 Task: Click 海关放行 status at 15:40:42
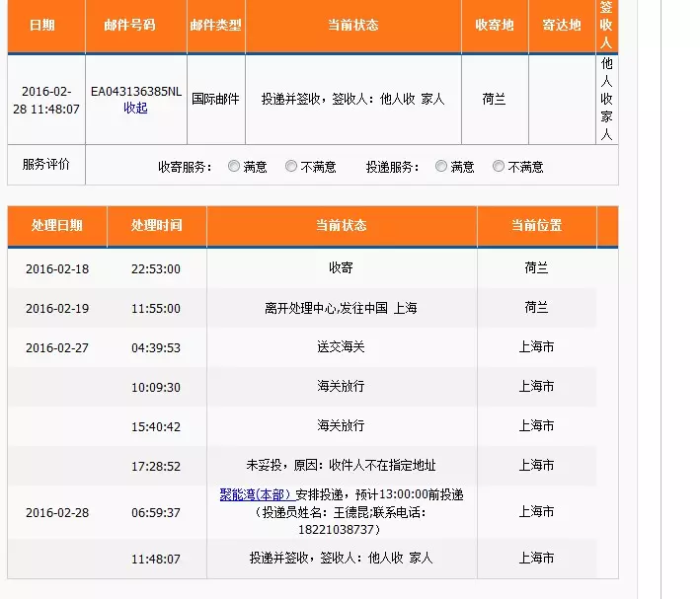tap(341, 425)
